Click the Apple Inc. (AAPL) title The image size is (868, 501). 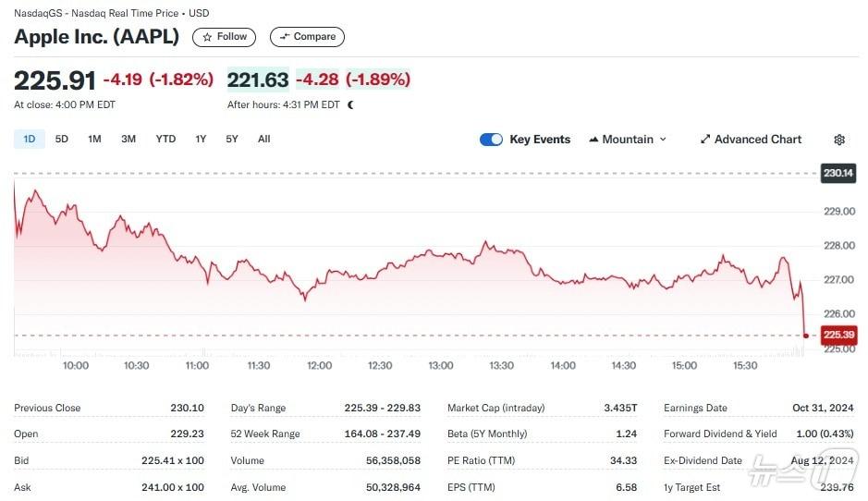[97, 37]
